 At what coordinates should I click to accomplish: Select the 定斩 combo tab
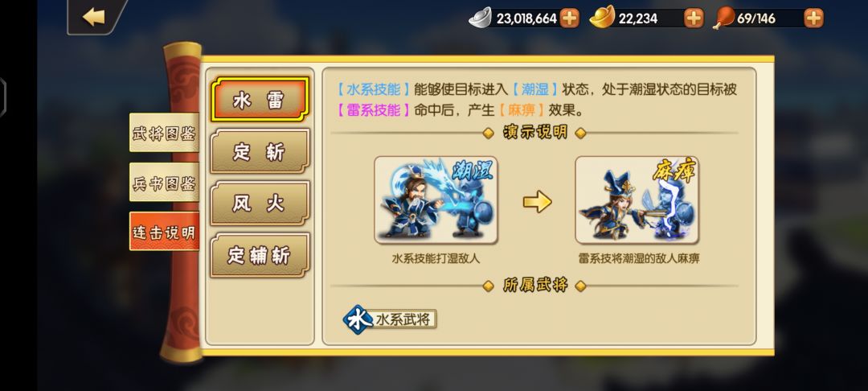tap(259, 151)
